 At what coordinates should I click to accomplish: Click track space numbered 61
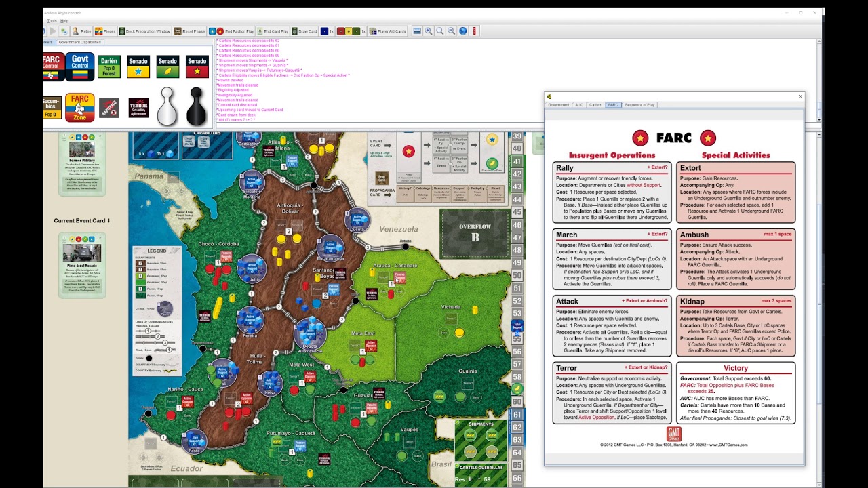[517, 415]
